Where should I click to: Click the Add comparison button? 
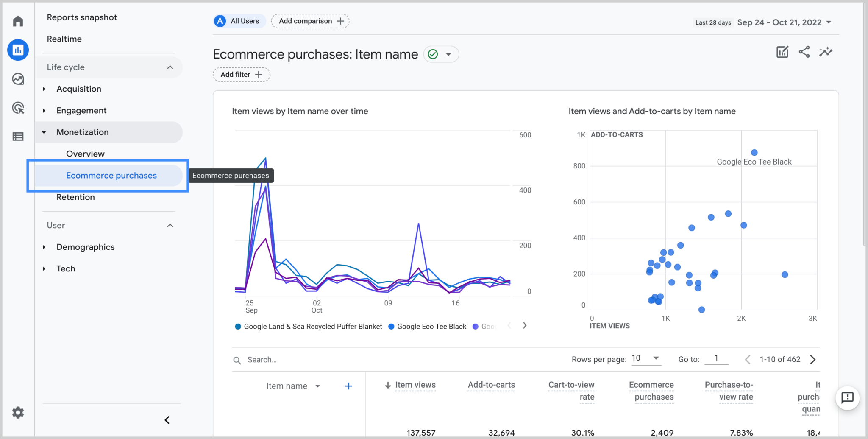310,21
